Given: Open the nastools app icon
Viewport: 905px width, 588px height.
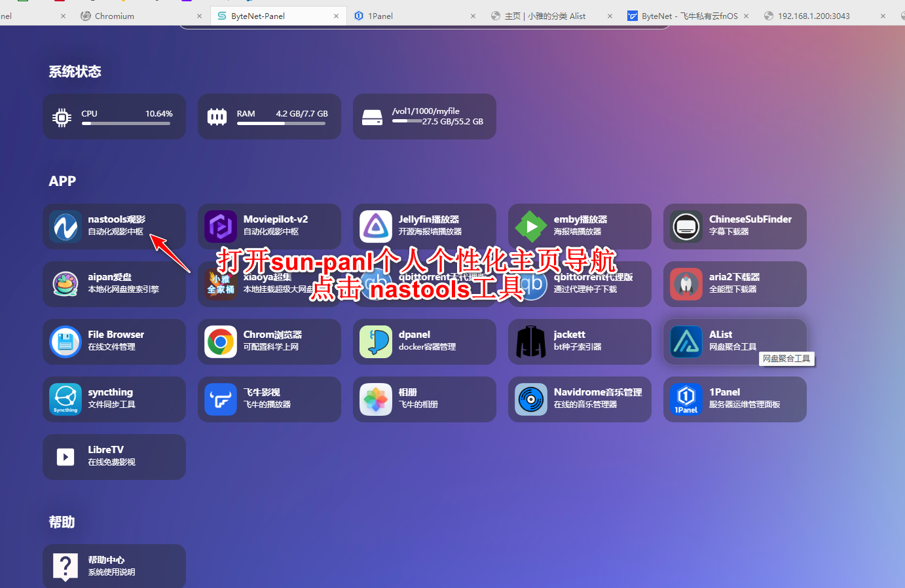Looking at the screenshot, I should 65,227.
